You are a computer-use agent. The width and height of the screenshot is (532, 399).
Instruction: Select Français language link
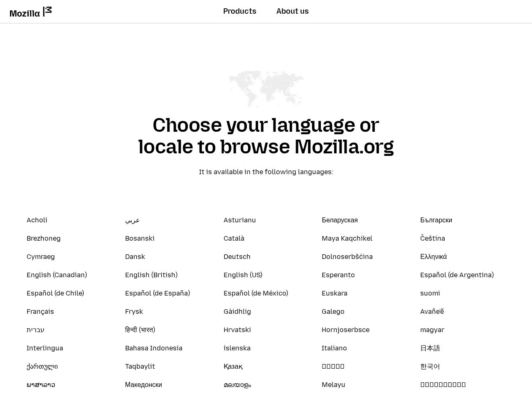[x=40, y=311]
